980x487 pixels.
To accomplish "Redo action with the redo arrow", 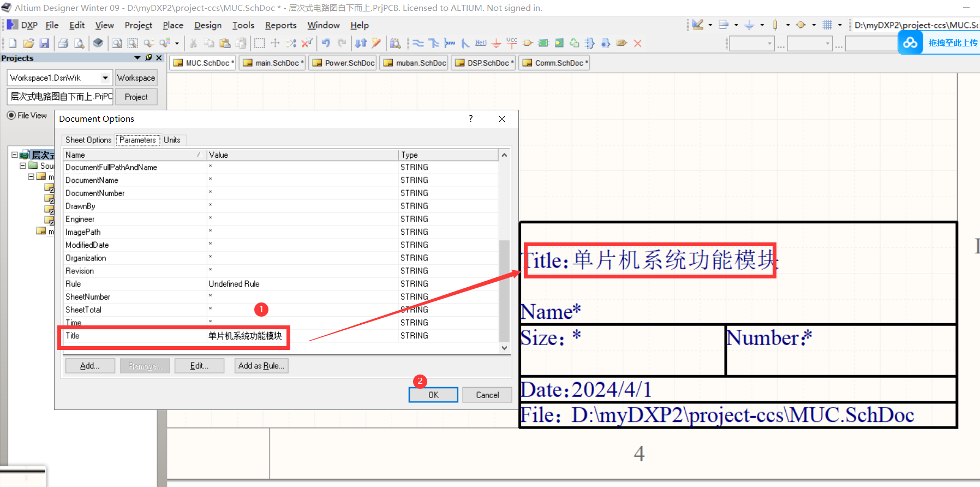I will pos(342,43).
